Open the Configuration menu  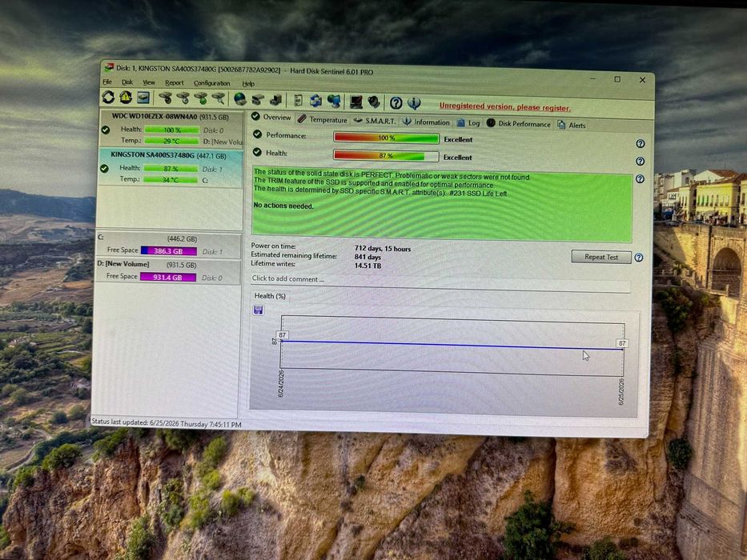click(x=211, y=83)
